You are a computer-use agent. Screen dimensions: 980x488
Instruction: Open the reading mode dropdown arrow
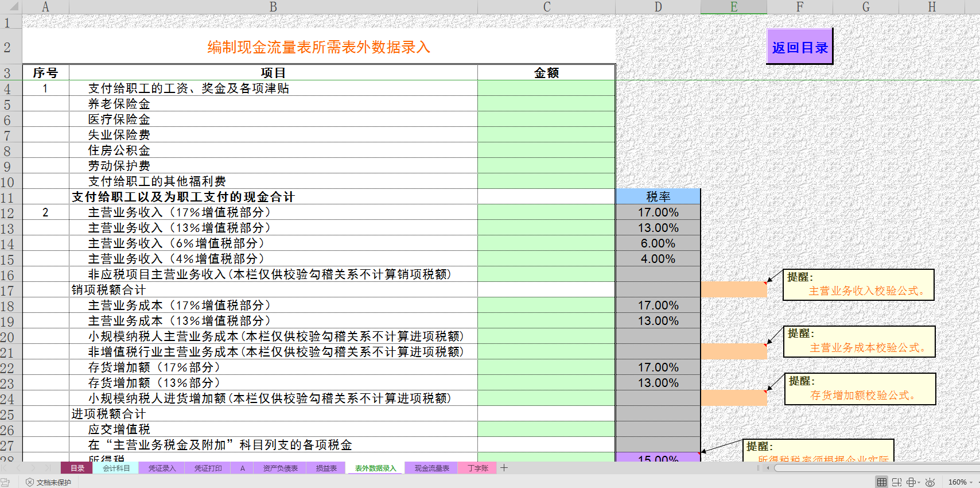[919, 482]
